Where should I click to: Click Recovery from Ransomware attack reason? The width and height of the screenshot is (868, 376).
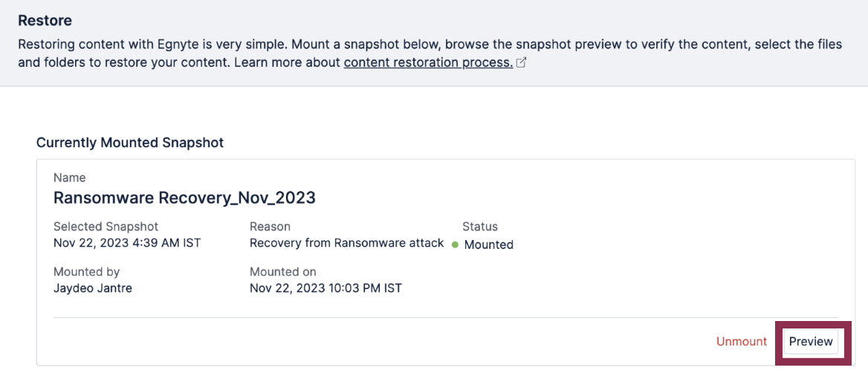[346, 242]
